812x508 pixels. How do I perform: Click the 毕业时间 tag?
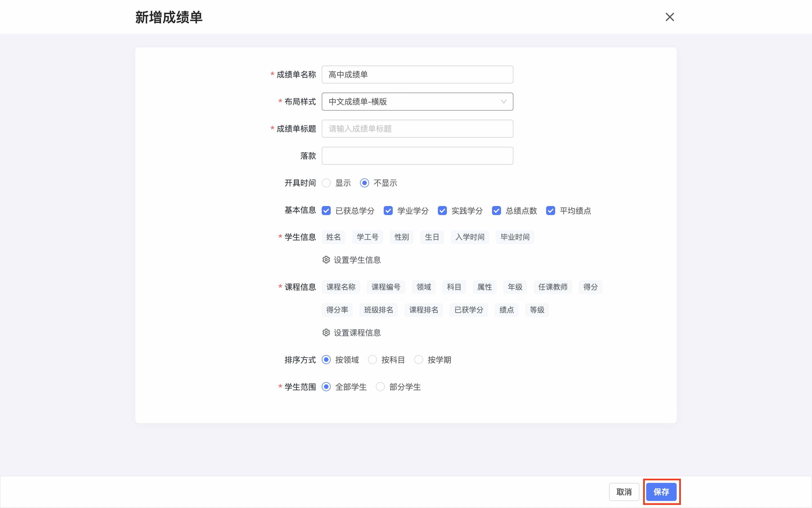(x=515, y=237)
